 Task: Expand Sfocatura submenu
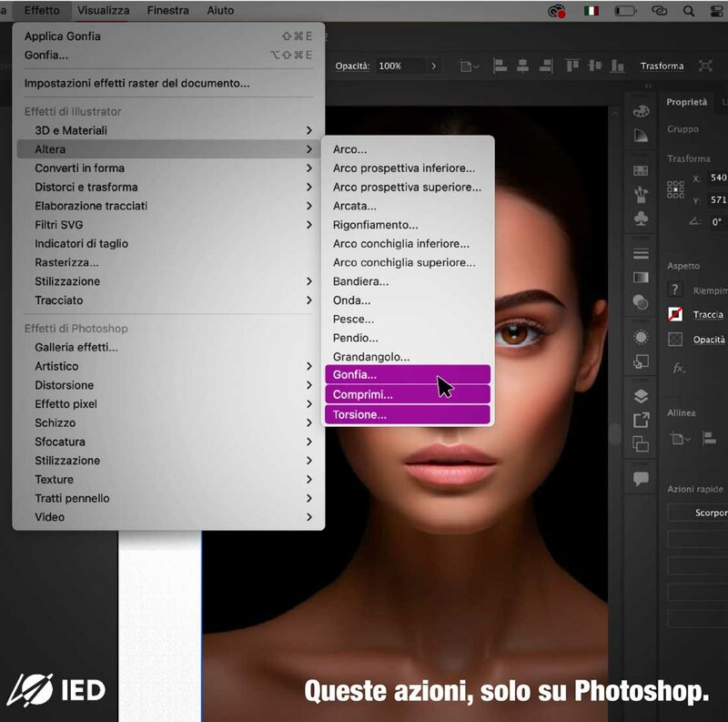point(169,442)
